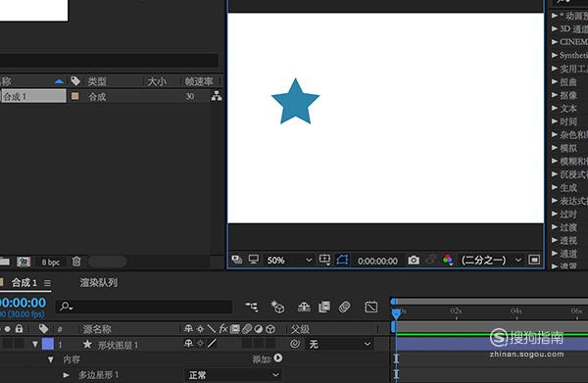Open the parent 无 dropdown
Screen dimensions: 588x383
point(341,344)
